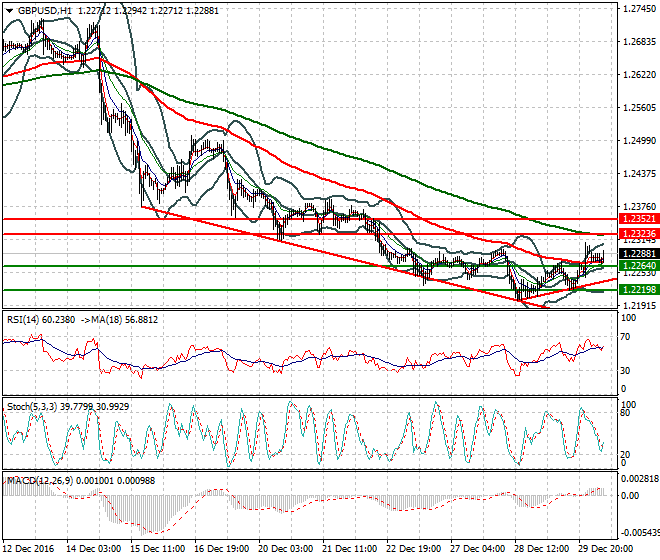Click the 16 Dec 19:00 time axis label
This screenshot has height=560, width=660.
[221, 549]
